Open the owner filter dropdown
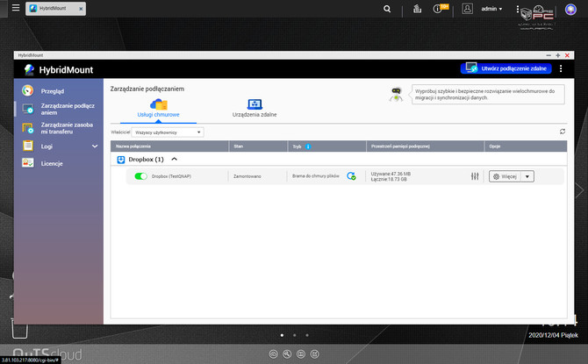 point(169,132)
